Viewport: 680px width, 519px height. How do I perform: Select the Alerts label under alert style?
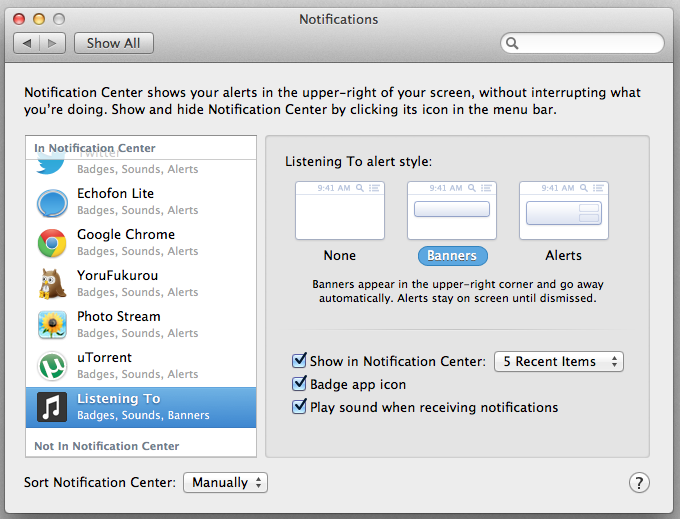point(563,255)
